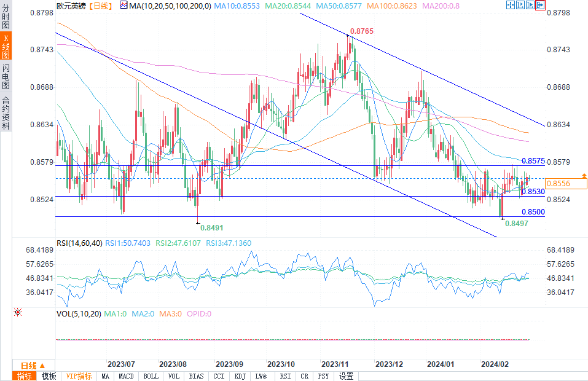Click the MA100:0.8623 legend value
This screenshot has height=381, width=588.
pos(392,6)
